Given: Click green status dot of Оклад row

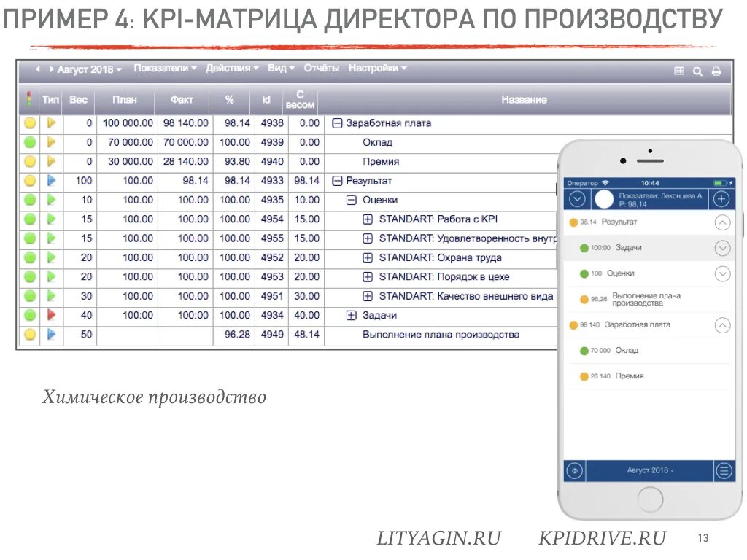Looking at the screenshot, I should (x=29, y=142).
